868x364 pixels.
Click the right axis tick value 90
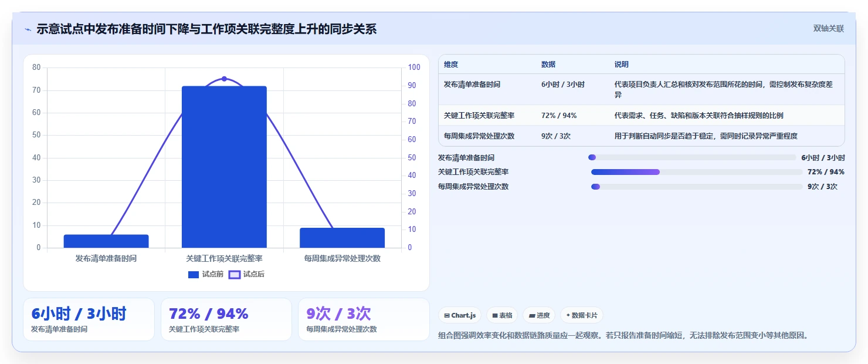(x=412, y=86)
